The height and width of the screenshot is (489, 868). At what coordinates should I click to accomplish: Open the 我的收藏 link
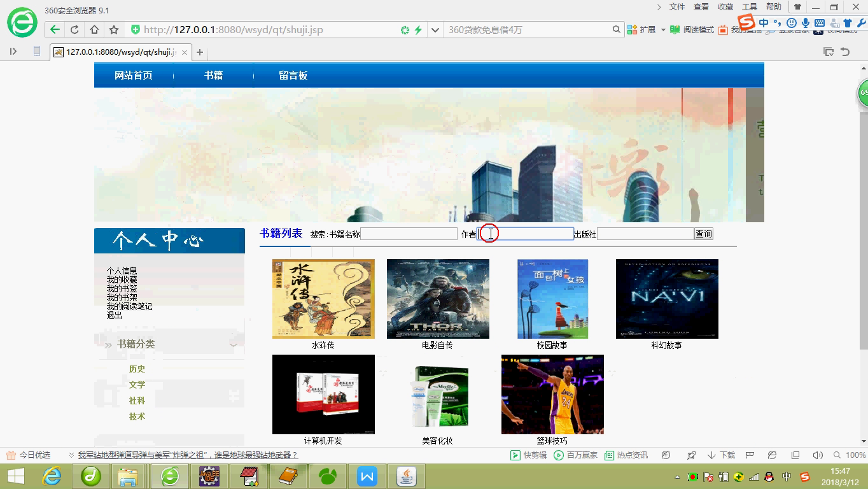point(122,280)
